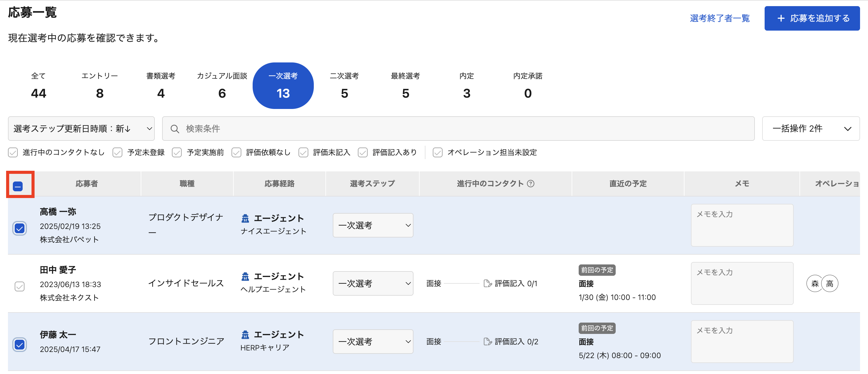
Task: Click the 森 operation assignee avatar
Action: 815,283
